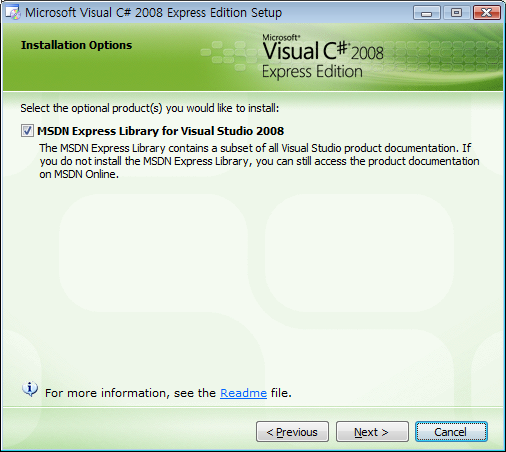Click the Visual C# 2008 logo in banner
The height and width of the screenshot is (452, 506).
(323, 57)
